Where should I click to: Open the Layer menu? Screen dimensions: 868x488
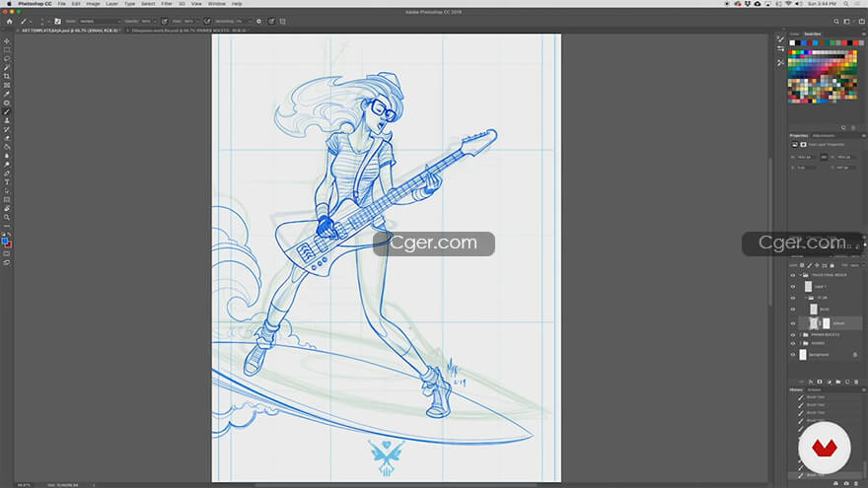[x=111, y=3]
